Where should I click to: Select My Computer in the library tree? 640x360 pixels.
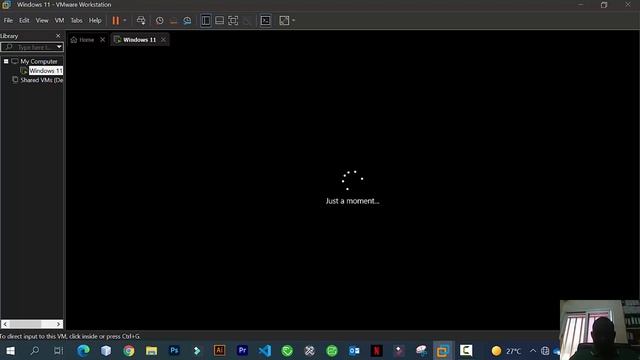point(39,61)
